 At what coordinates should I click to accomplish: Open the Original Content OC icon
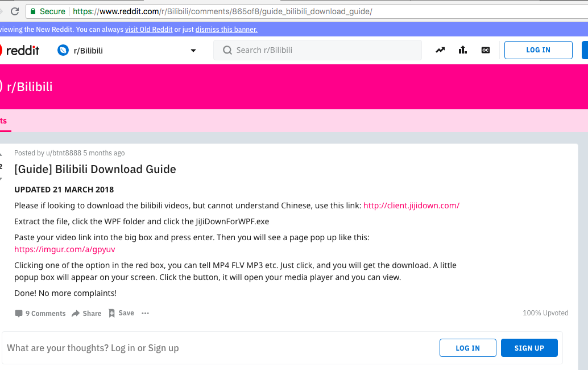486,50
